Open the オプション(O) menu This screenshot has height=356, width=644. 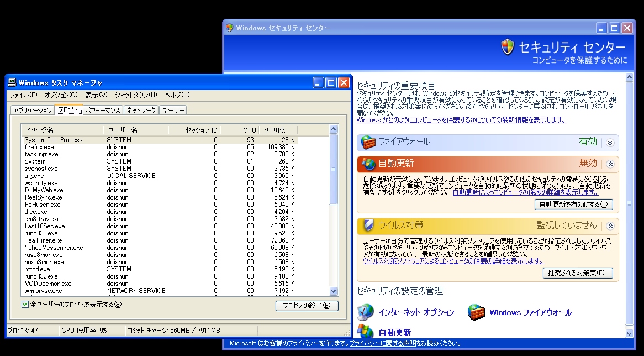(61, 95)
